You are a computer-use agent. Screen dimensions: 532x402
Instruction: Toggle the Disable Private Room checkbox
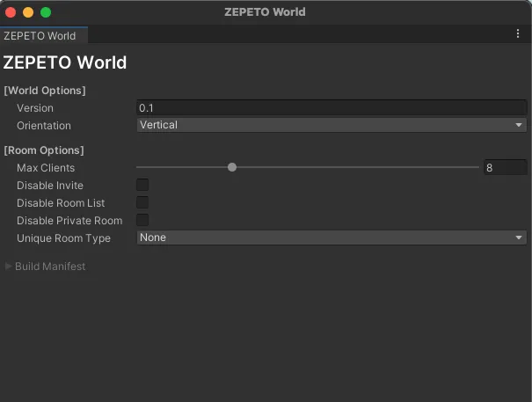[x=142, y=220]
